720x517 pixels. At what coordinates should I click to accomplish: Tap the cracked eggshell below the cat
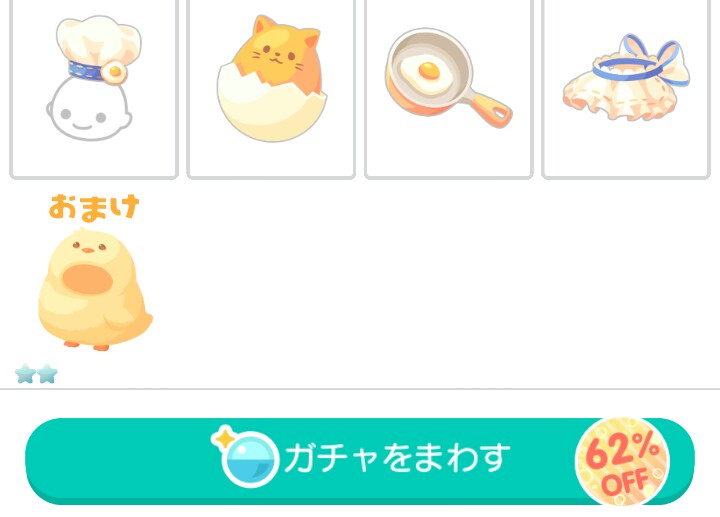(x=271, y=110)
